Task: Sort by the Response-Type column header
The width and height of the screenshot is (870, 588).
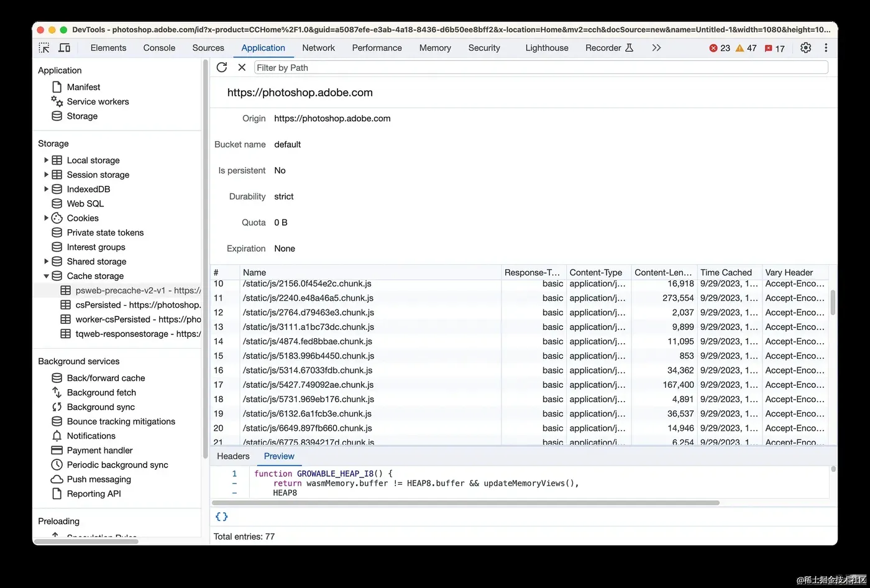Action: (534, 272)
